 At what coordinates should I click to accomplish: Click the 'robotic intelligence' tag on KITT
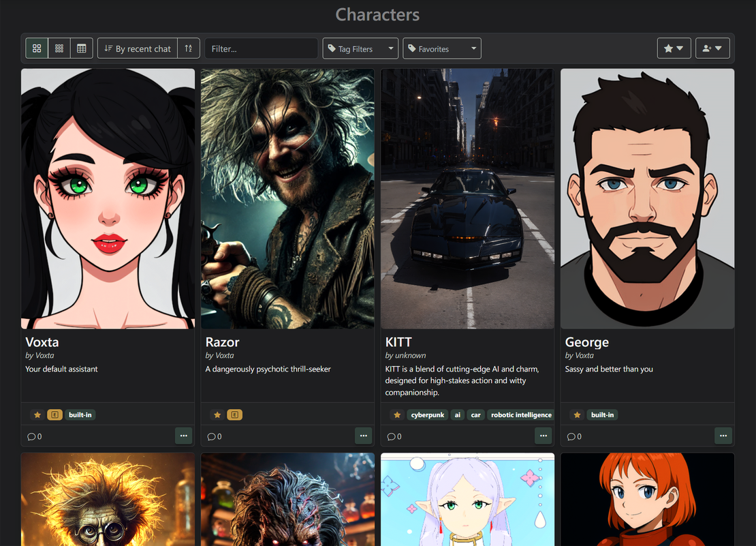click(x=521, y=414)
